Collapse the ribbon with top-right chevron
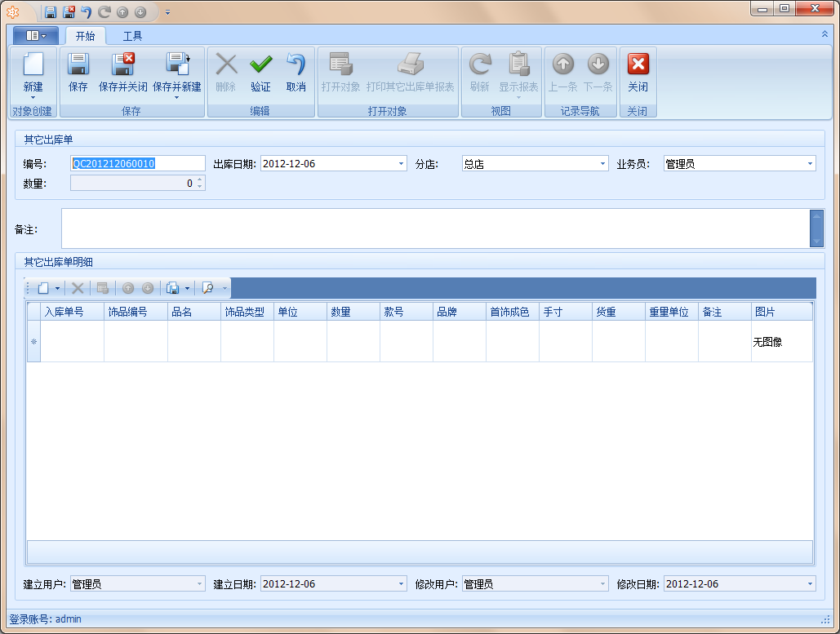This screenshot has height=634, width=840. (x=825, y=33)
